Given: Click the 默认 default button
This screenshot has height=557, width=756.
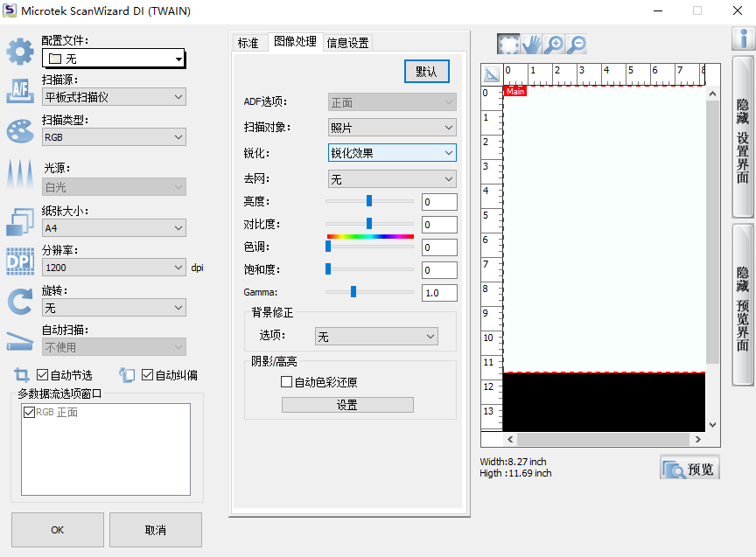Looking at the screenshot, I should (x=426, y=72).
